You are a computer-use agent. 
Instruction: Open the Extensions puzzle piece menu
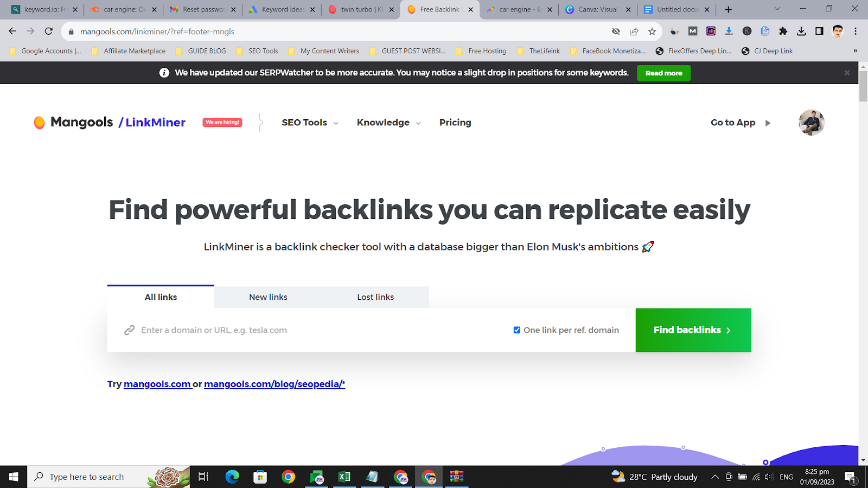pyautogui.click(x=783, y=31)
